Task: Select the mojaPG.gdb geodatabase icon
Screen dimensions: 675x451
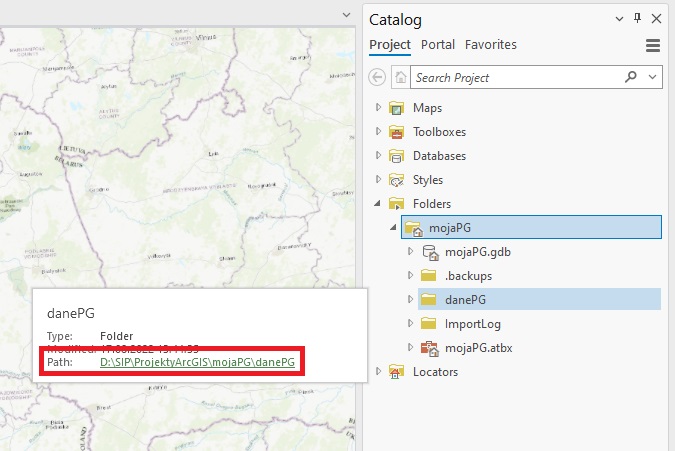Action: [430, 252]
